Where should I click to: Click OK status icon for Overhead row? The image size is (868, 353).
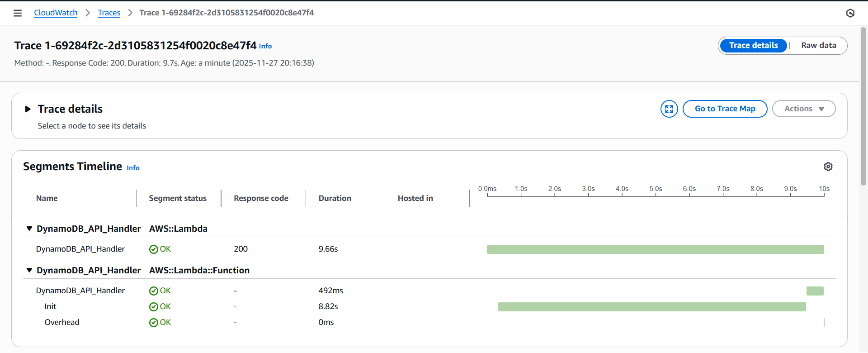coord(154,323)
